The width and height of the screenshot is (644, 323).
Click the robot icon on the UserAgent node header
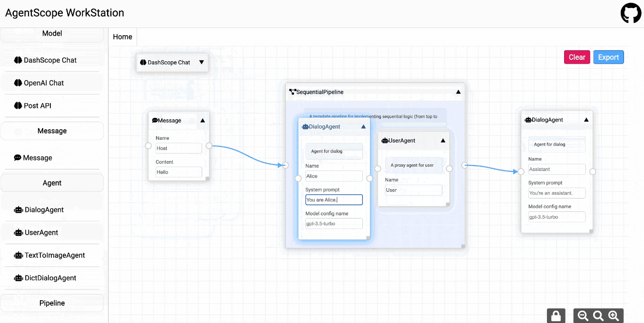(385, 141)
